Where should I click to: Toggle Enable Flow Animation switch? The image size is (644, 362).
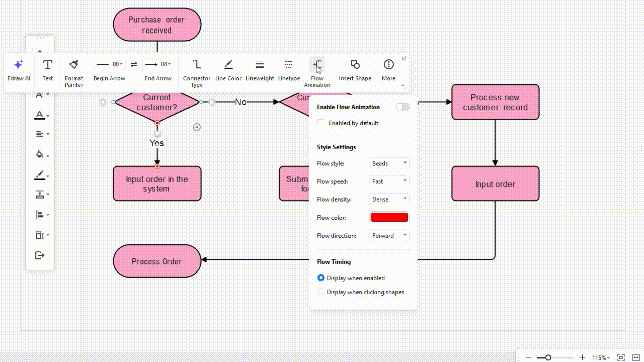click(402, 107)
